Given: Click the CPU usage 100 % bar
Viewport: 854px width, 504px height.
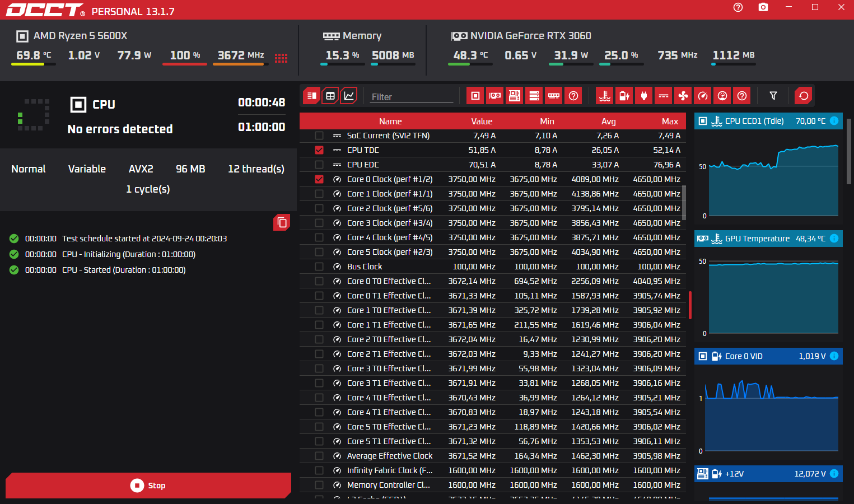Looking at the screenshot, I should pos(185,64).
